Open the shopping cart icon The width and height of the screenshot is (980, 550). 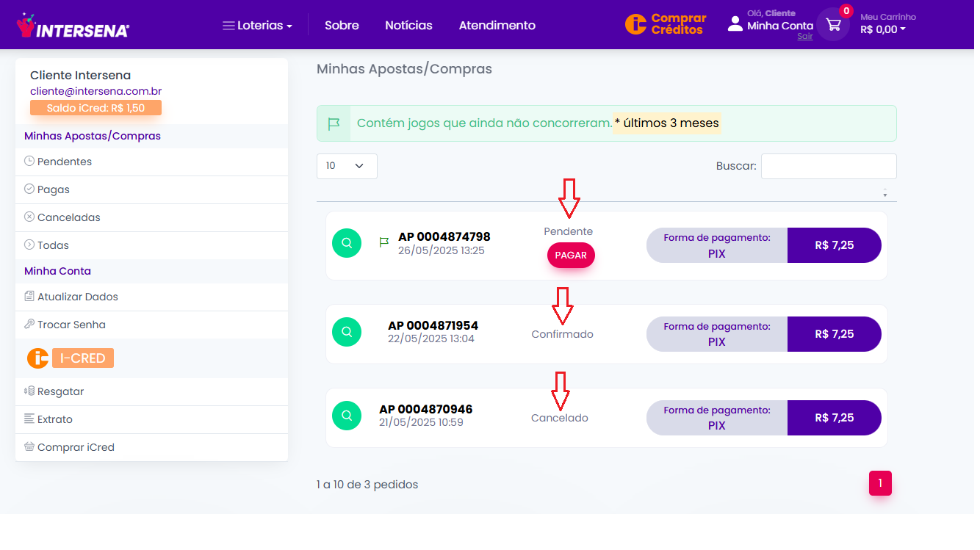coord(833,24)
